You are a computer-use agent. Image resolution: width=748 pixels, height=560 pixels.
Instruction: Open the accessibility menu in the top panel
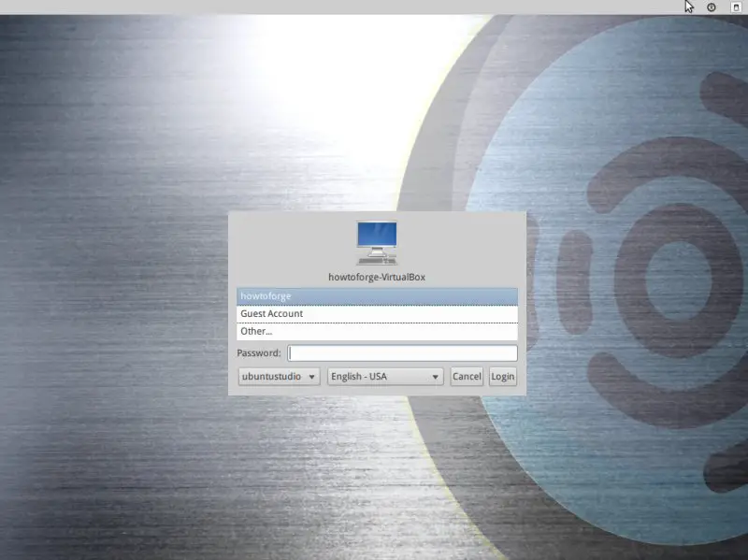(712, 7)
